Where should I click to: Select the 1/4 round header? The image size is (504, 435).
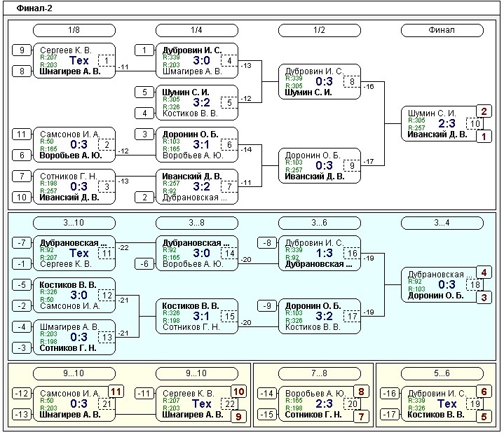(196, 30)
